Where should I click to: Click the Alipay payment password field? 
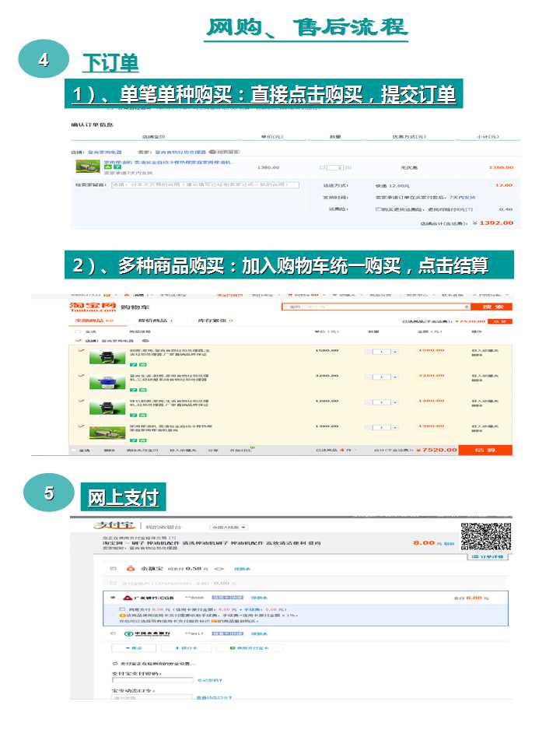point(152,680)
